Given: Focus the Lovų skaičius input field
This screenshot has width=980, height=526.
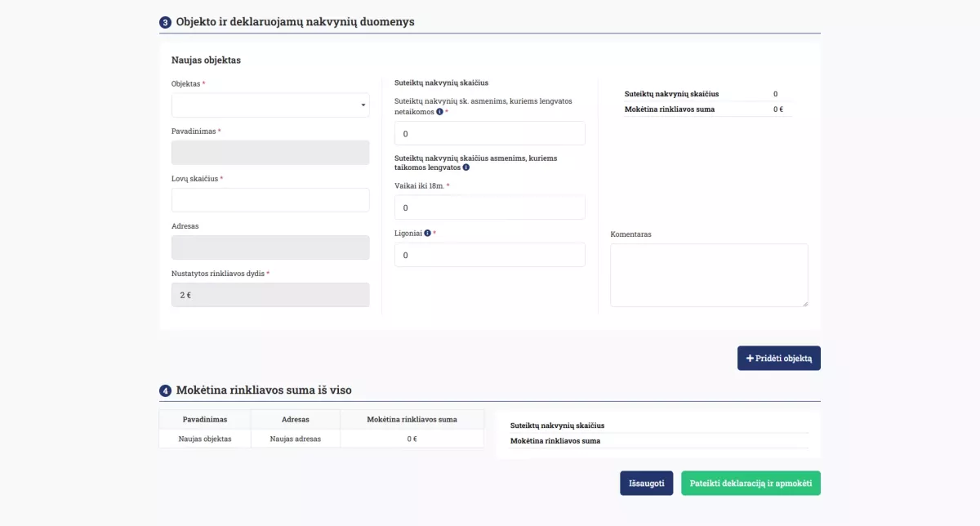Looking at the screenshot, I should point(270,200).
